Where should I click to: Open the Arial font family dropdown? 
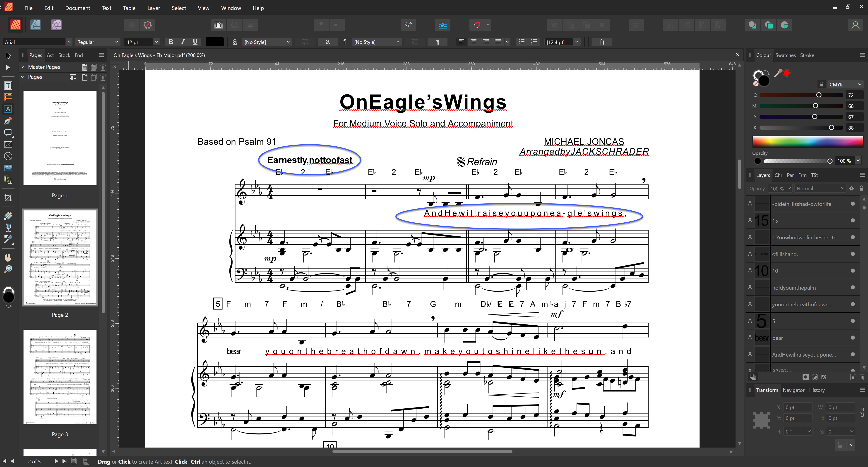pos(69,42)
